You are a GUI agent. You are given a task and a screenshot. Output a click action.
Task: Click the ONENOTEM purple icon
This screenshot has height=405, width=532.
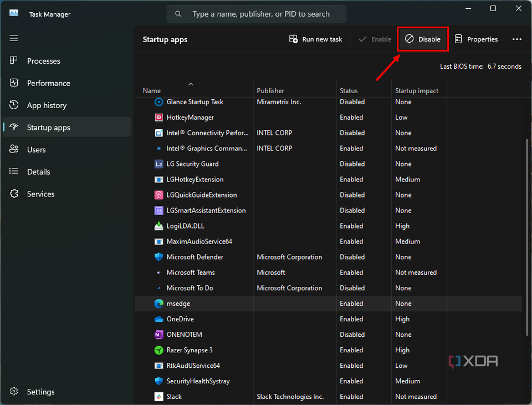click(159, 335)
